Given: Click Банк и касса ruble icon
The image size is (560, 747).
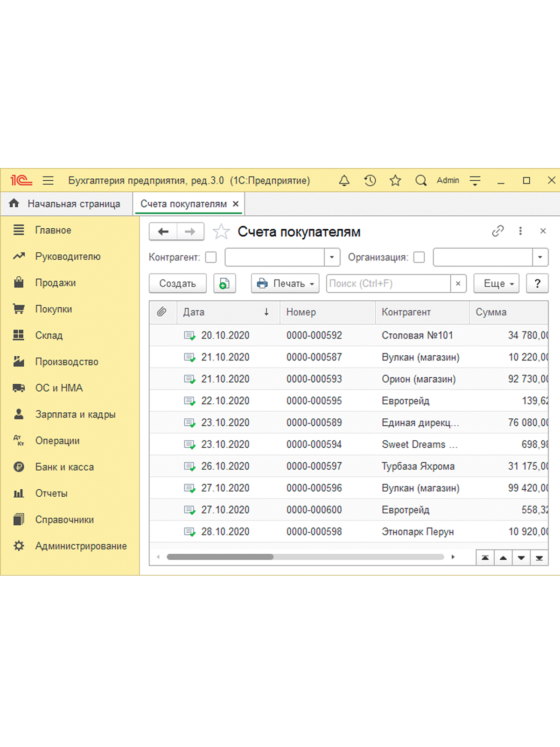Looking at the screenshot, I should coord(19,466).
